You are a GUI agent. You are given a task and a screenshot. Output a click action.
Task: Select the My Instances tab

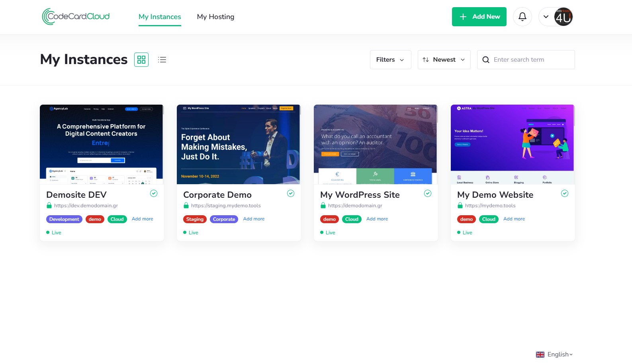pyautogui.click(x=160, y=17)
